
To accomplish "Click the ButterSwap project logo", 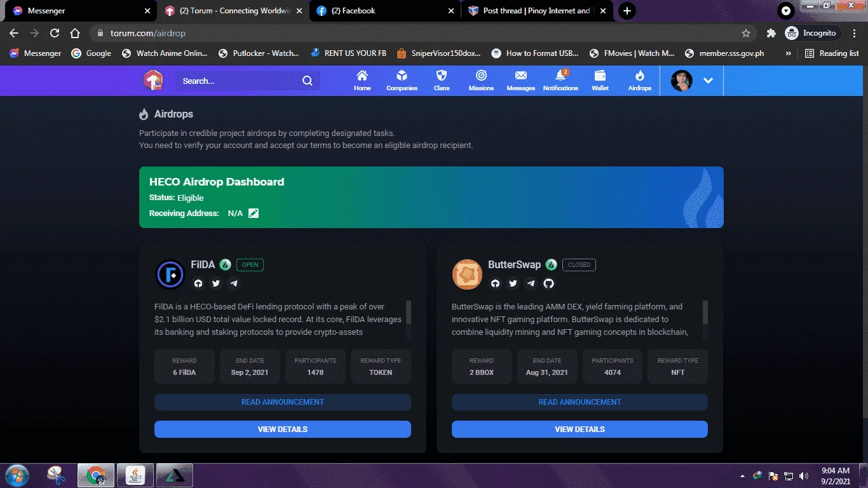I will 467,274.
